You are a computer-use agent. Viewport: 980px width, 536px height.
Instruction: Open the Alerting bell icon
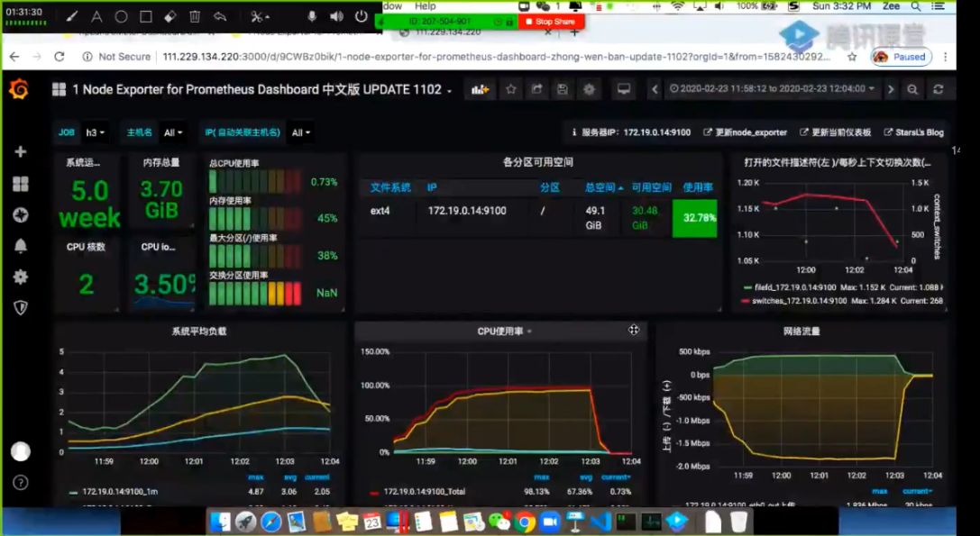tap(21, 246)
